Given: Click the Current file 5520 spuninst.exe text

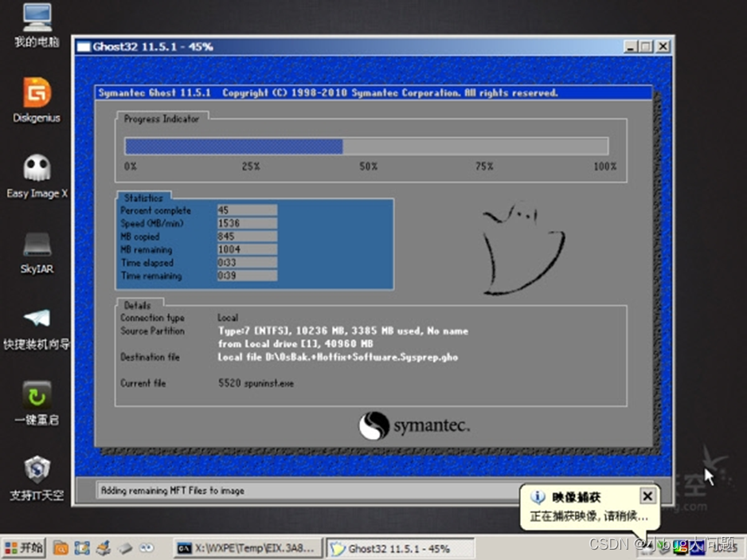Looking at the screenshot, I should coord(256,383).
